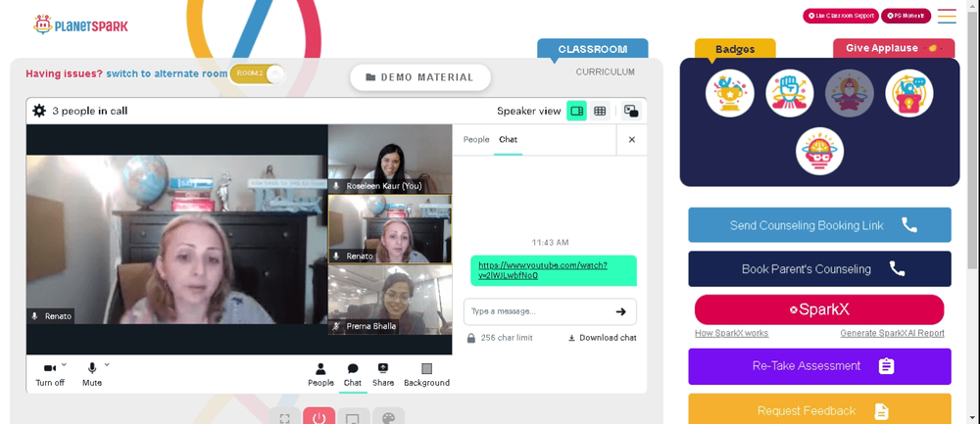Open Background effects option

(x=427, y=375)
